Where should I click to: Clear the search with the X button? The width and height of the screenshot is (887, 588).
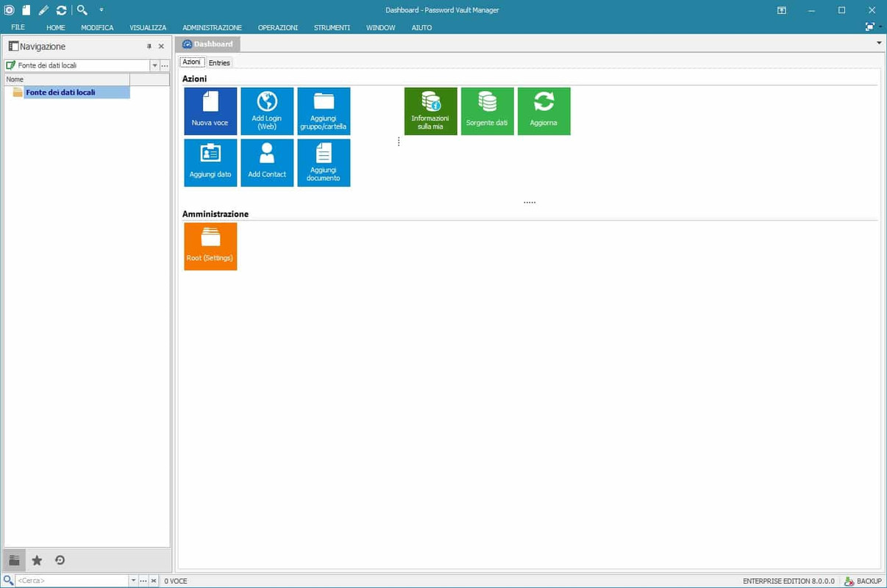click(x=153, y=581)
